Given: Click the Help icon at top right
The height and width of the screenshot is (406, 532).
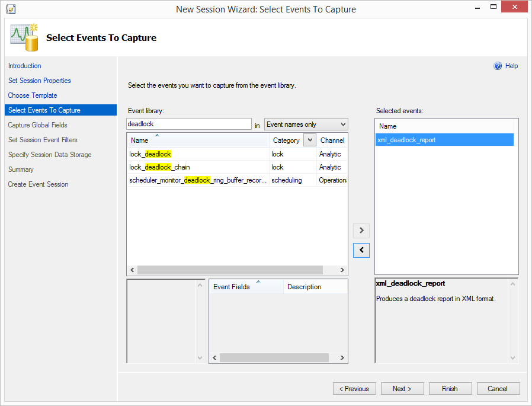Looking at the screenshot, I should click(498, 66).
